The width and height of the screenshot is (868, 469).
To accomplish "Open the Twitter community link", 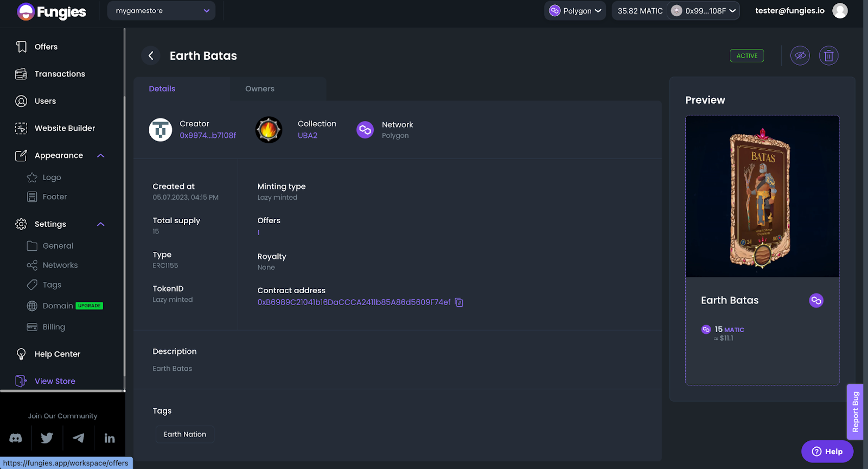I will pyautogui.click(x=47, y=438).
